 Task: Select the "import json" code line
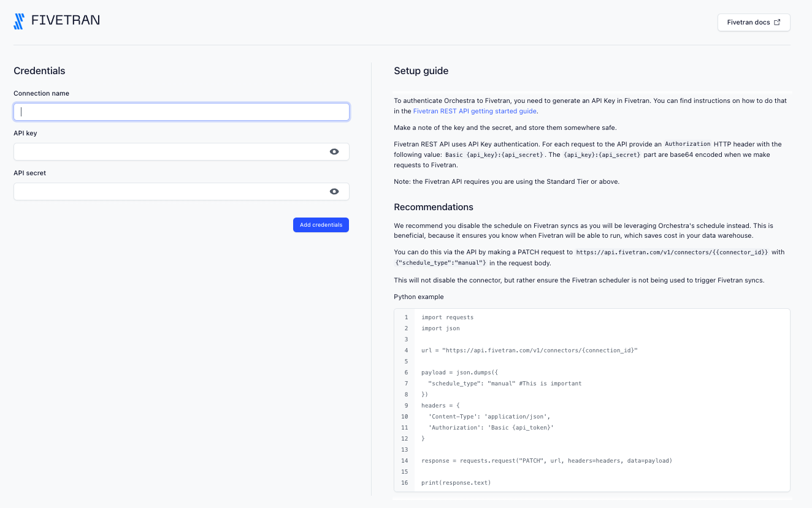pyautogui.click(x=440, y=328)
